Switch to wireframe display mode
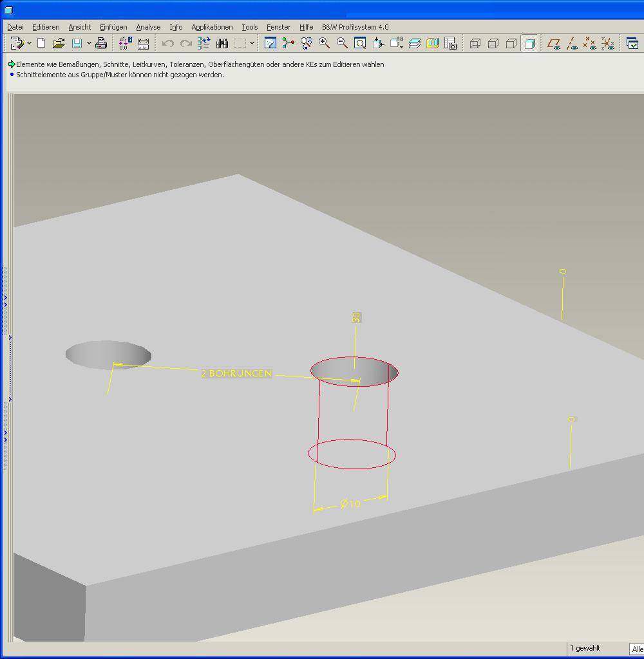Screen dimensions: 644x659 point(475,43)
